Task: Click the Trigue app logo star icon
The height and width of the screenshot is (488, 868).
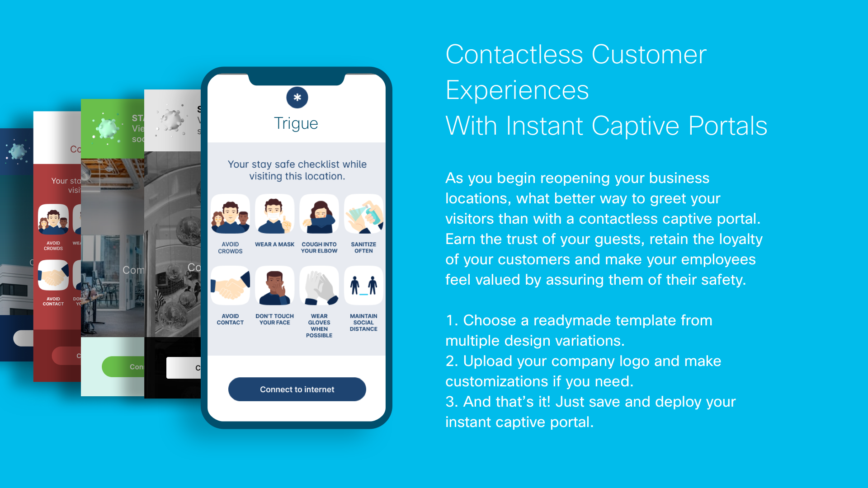Action: tap(296, 97)
